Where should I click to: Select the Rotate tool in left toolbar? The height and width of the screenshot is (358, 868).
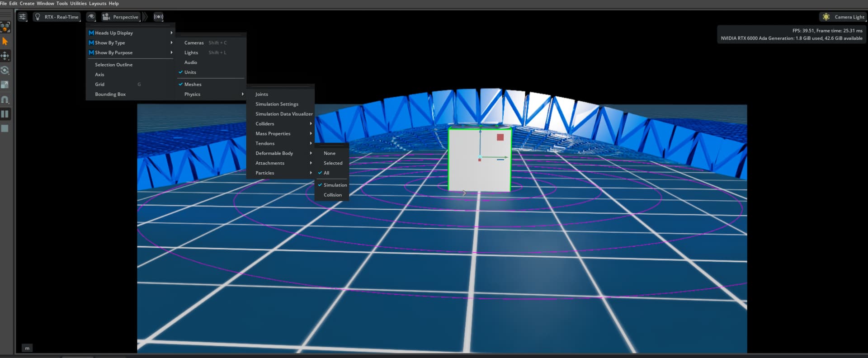[x=5, y=71]
